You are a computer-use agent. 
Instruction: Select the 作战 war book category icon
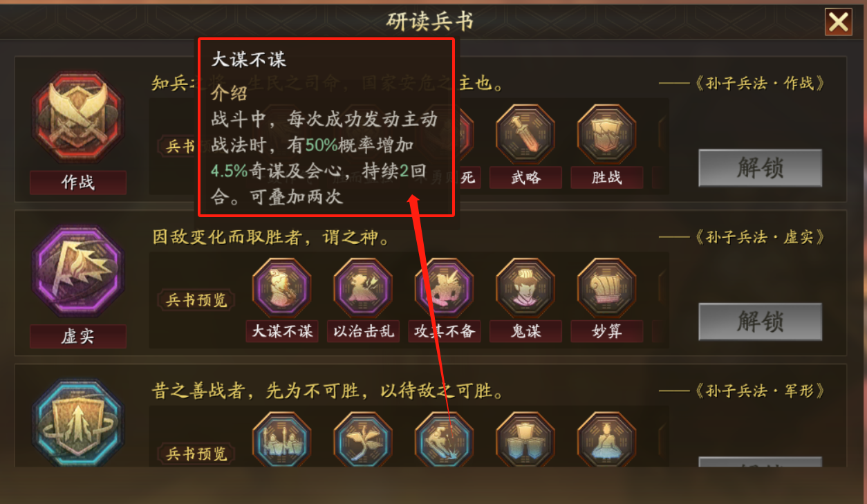[78, 123]
